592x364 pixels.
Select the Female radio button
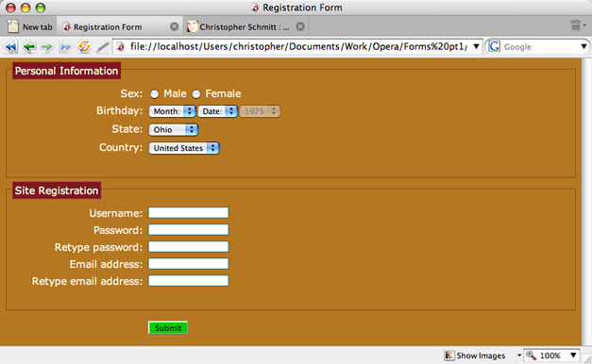[196, 94]
